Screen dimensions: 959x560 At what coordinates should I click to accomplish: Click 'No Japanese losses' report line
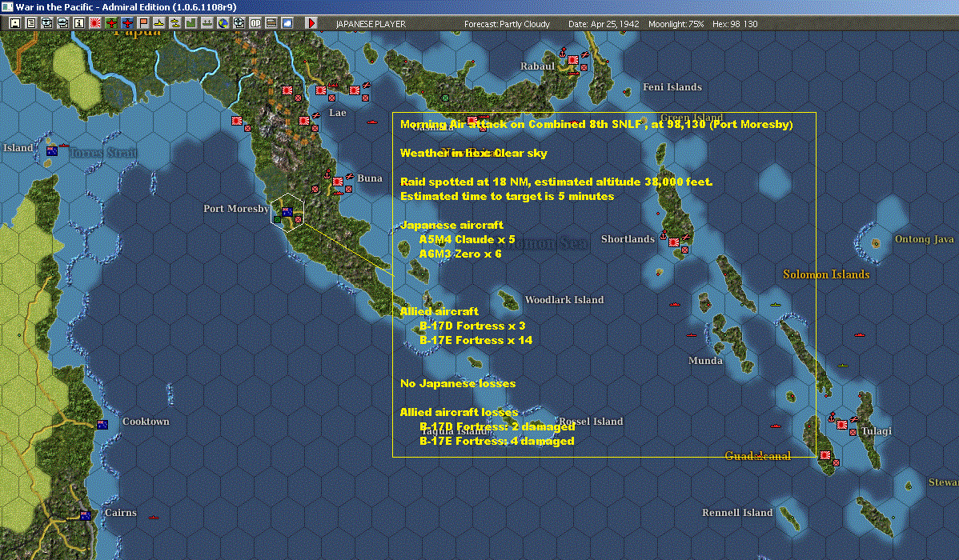tap(457, 383)
